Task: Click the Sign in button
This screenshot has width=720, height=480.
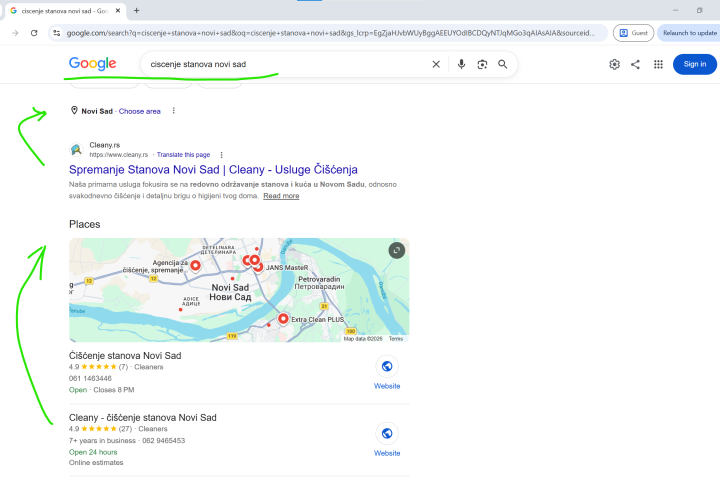Action: 694,64
